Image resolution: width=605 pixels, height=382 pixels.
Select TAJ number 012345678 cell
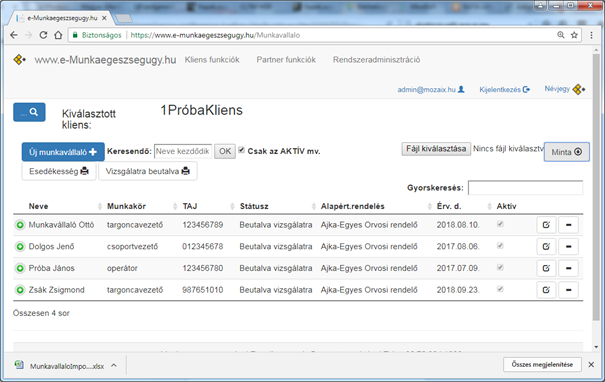click(203, 247)
